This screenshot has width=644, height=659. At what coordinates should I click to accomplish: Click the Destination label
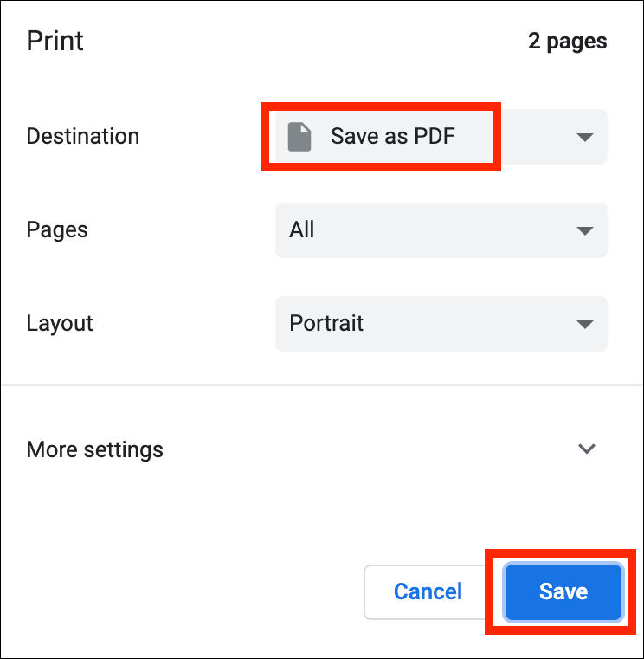83,136
